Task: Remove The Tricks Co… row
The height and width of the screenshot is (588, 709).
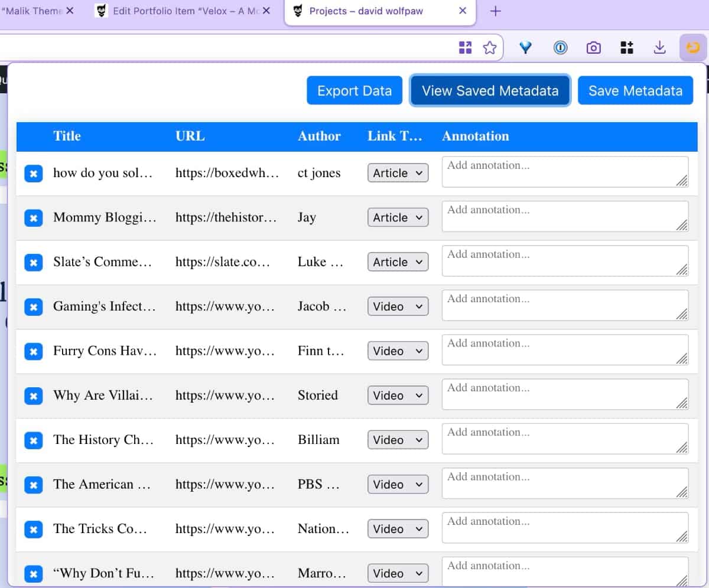Action: pyautogui.click(x=34, y=530)
